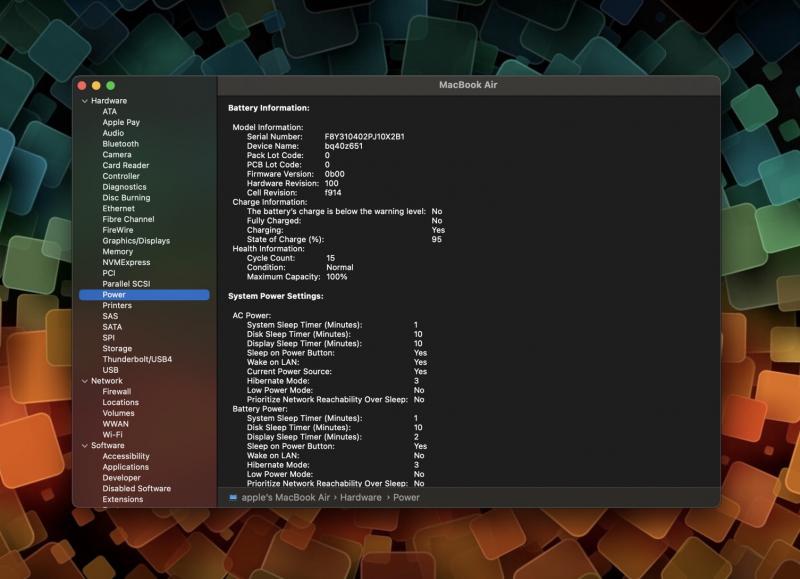Click the Battery Information heading

point(269,108)
